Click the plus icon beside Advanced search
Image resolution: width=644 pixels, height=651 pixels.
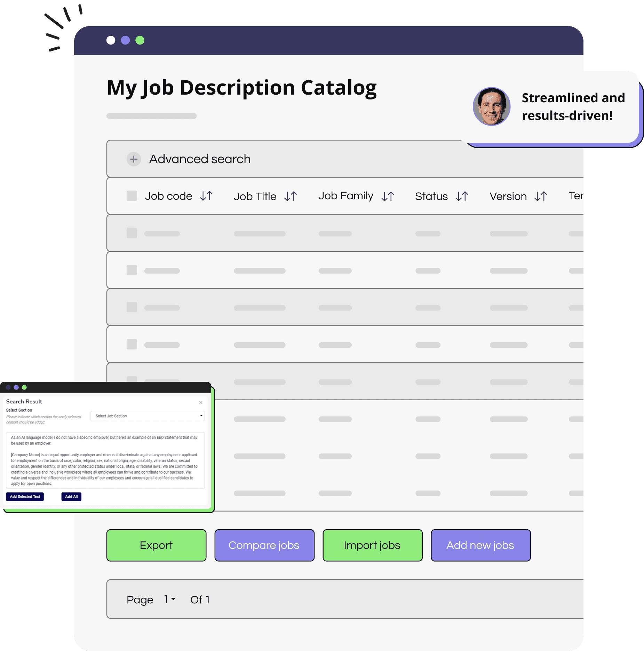coord(134,159)
